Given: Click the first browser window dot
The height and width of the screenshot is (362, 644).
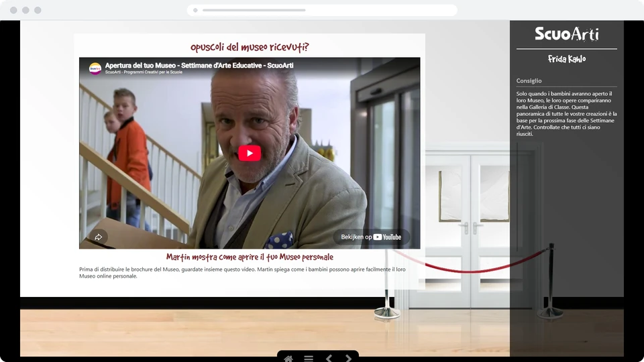Looking at the screenshot, I should [x=13, y=10].
